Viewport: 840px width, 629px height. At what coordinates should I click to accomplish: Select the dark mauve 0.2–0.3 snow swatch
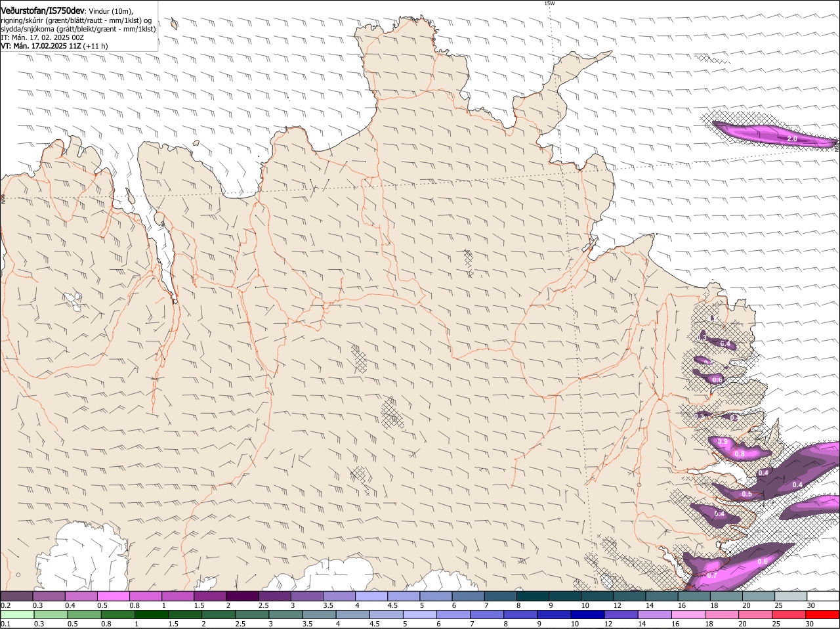pyautogui.click(x=17, y=596)
